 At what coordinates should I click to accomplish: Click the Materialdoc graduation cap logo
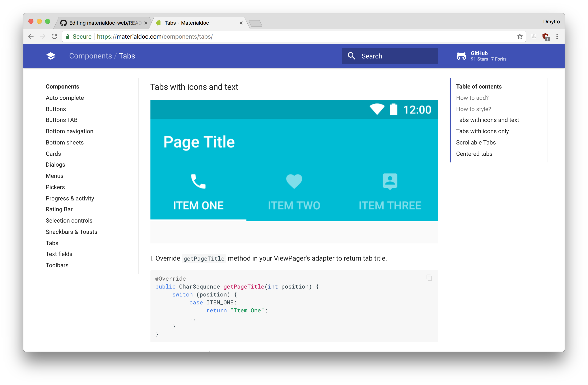(x=51, y=56)
